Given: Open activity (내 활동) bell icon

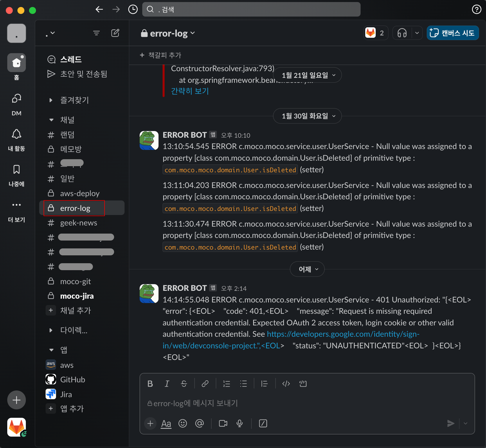Looking at the screenshot, I should click(x=17, y=140).
